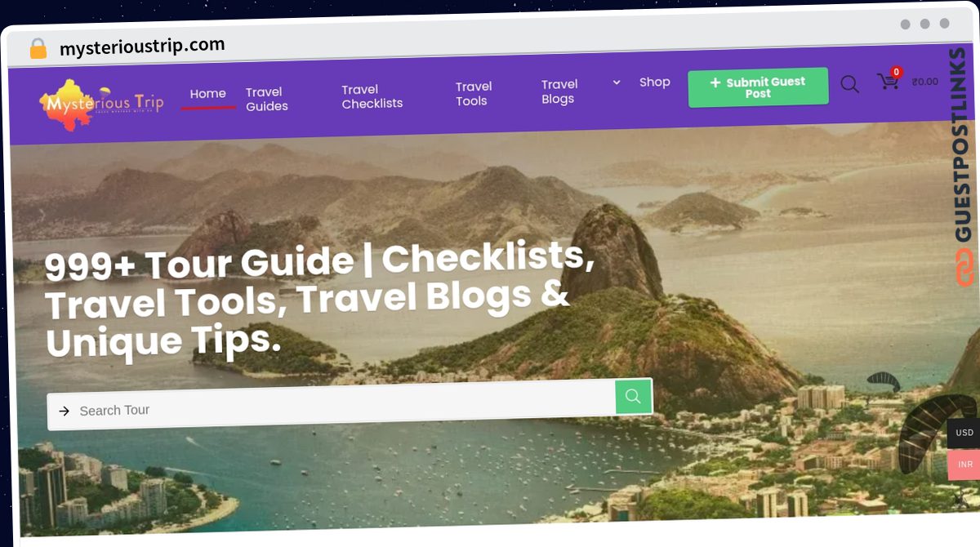The height and width of the screenshot is (547, 980).
Task: Click the Submit Guest Post button
Action: point(758,87)
